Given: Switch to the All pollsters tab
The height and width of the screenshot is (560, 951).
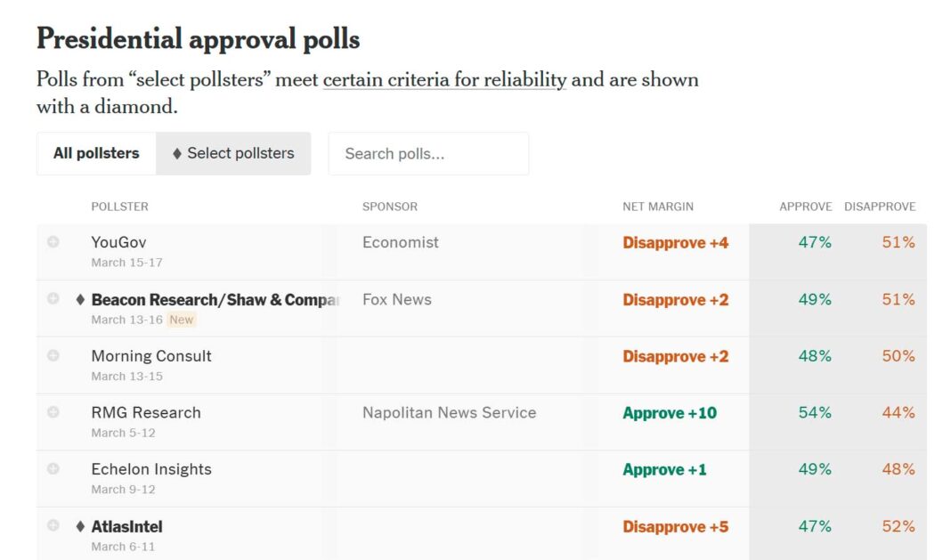Looking at the screenshot, I should coord(96,153).
